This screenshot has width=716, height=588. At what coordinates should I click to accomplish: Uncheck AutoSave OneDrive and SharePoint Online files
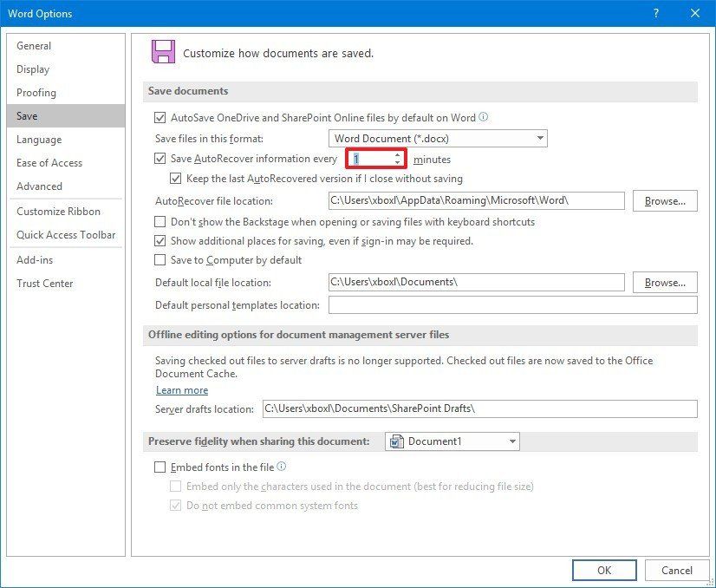pos(160,118)
